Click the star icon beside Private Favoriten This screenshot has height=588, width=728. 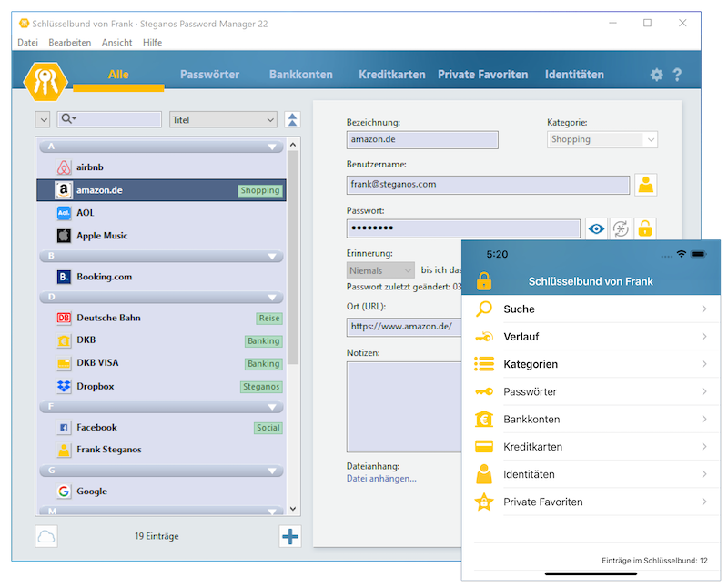482,502
